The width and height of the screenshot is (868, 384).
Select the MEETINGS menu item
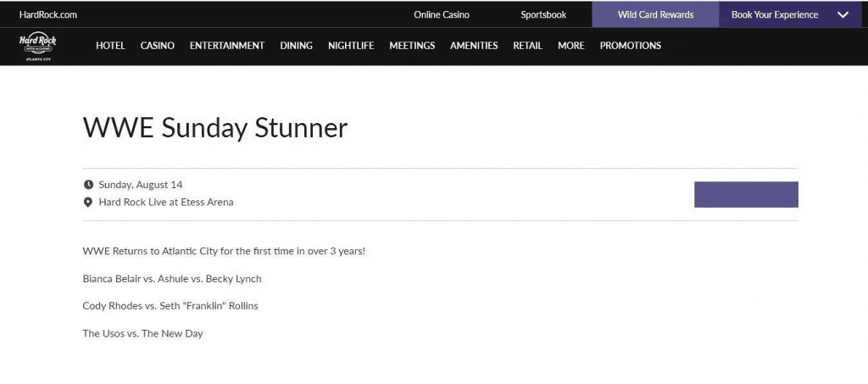pos(412,46)
